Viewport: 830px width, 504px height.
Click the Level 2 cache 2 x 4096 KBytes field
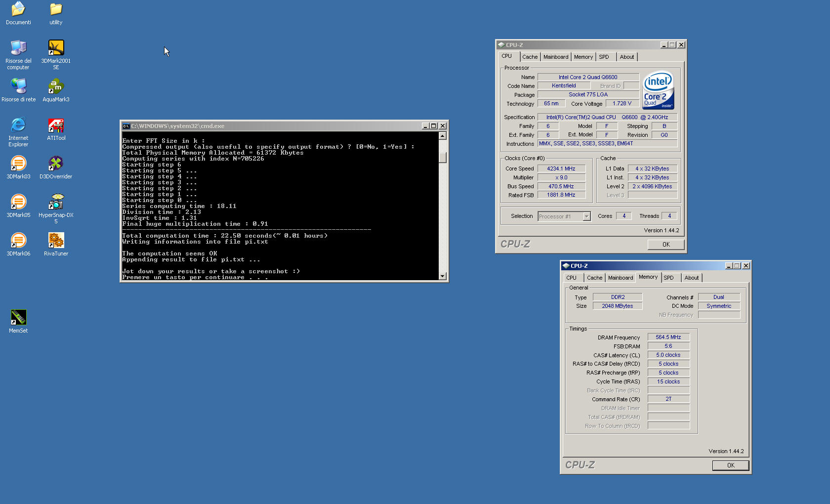click(x=652, y=186)
